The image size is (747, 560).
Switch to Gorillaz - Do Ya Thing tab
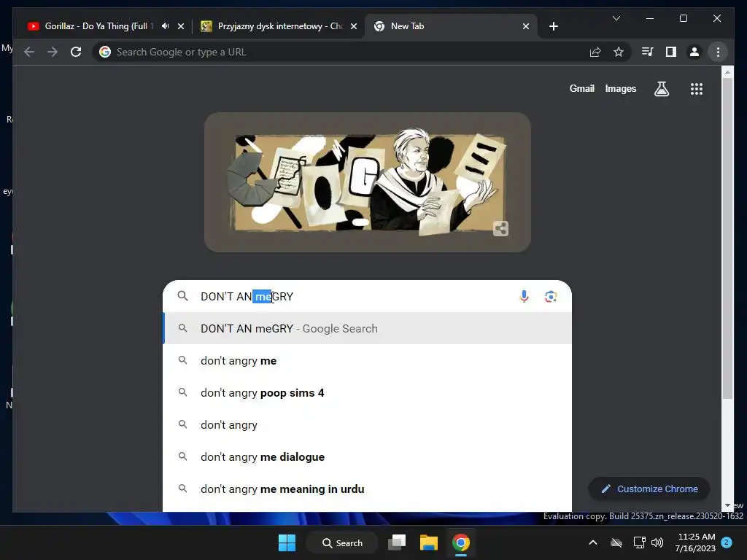(x=98, y=26)
